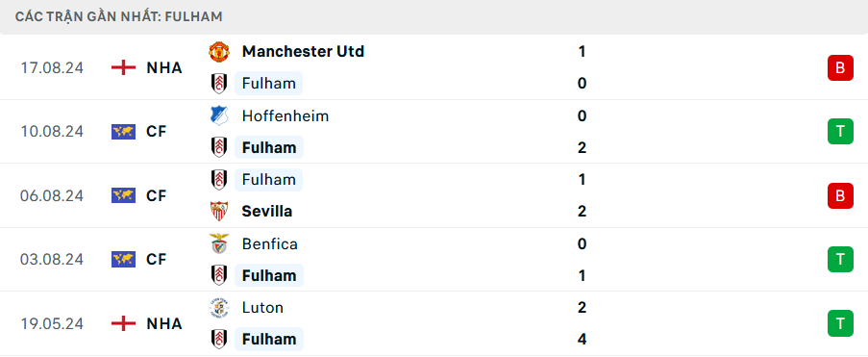Select the 06.08.24 match date
The image size is (868, 357).
tap(52, 195)
